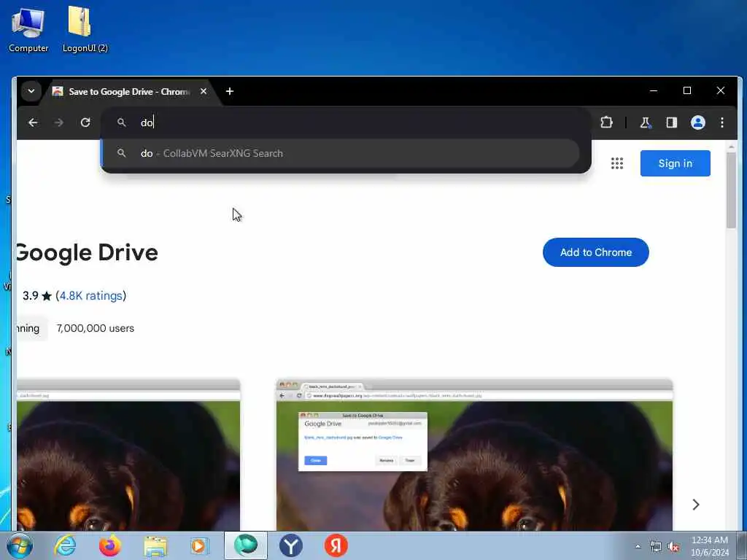Open the tab search dropdown arrow
The height and width of the screenshot is (560, 747).
[31, 91]
